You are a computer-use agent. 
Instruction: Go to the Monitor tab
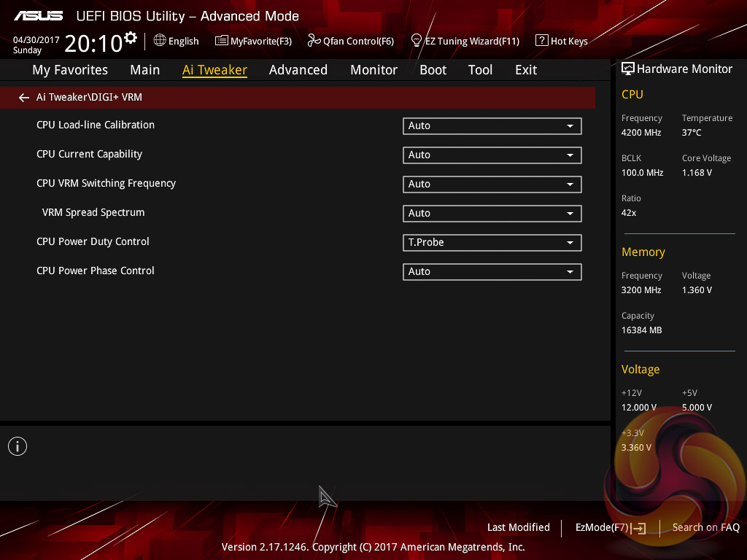click(x=374, y=70)
